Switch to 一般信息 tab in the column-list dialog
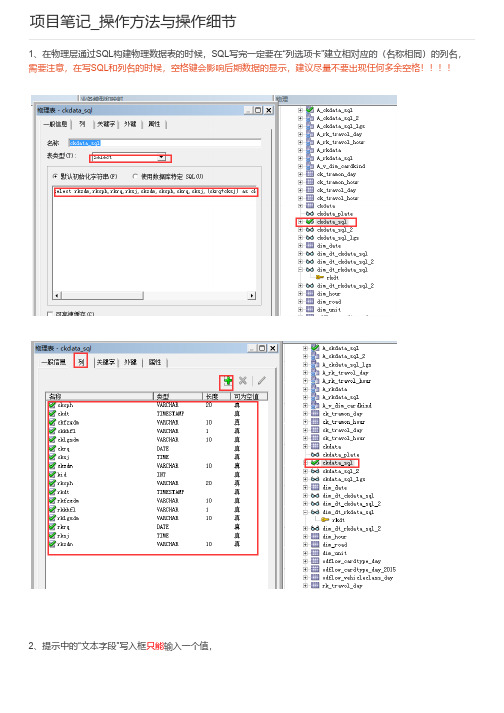Image resolution: width=504 pixels, height=713 pixels. point(54,362)
